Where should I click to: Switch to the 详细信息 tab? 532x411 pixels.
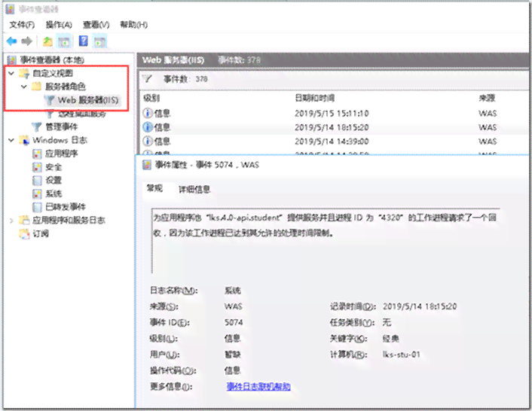click(194, 190)
